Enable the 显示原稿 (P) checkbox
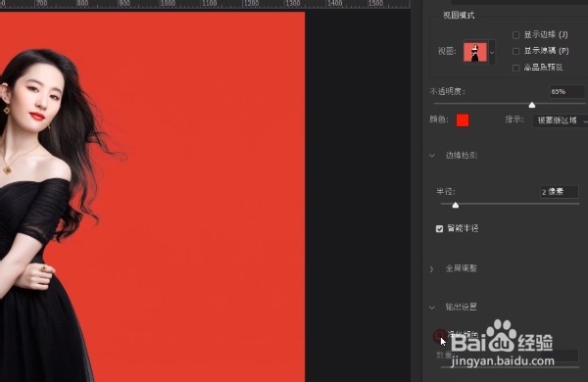The image size is (588, 382). [x=516, y=51]
